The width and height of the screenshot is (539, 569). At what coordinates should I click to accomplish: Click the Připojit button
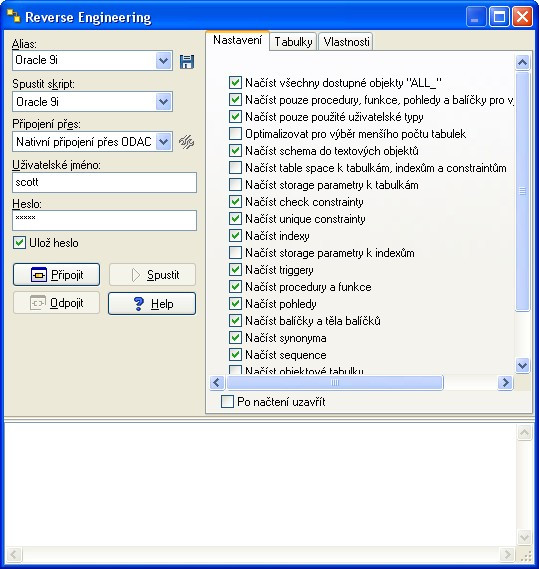56,275
